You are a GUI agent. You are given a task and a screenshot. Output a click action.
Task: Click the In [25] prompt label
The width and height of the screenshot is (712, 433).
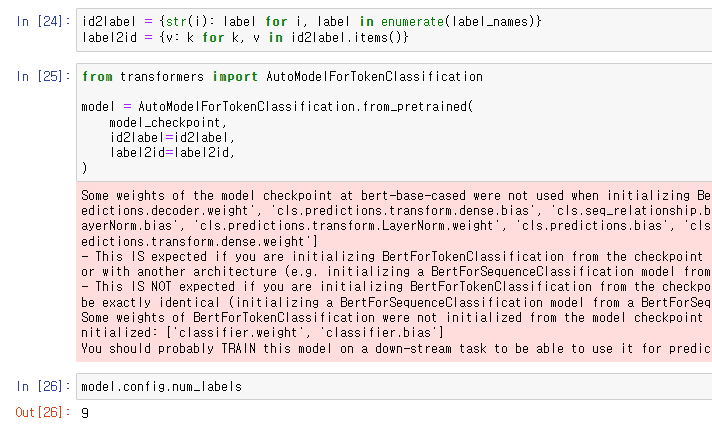click(43, 76)
